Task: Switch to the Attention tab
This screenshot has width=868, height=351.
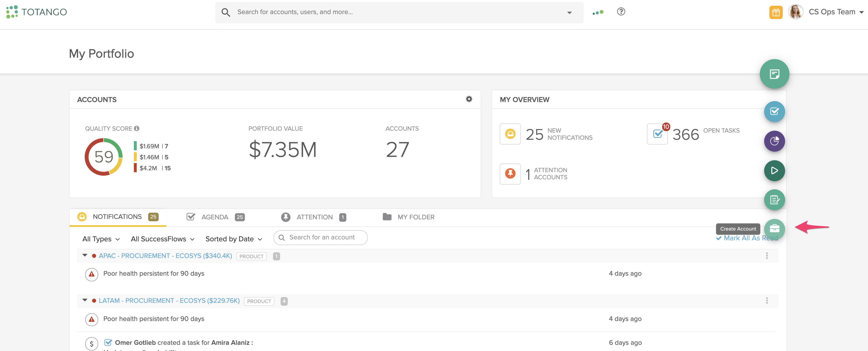Action: coord(314,217)
